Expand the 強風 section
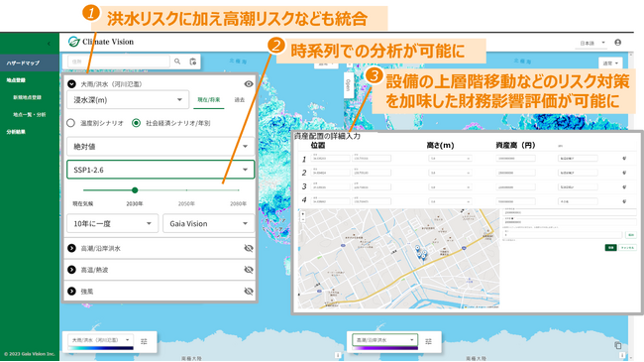 [x=71, y=292]
